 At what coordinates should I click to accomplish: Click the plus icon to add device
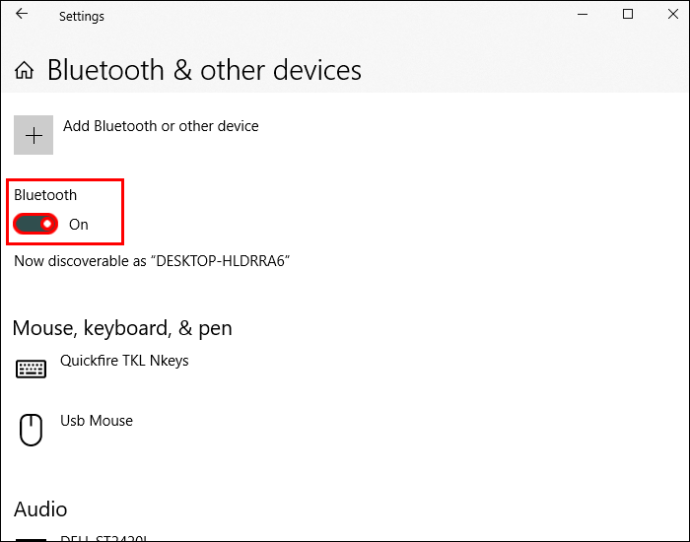34,135
